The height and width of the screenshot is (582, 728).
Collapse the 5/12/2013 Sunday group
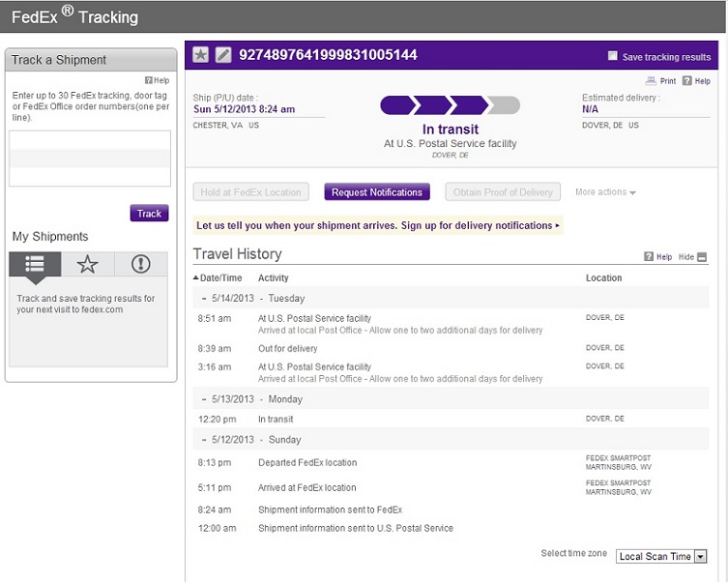pyautogui.click(x=204, y=440)
